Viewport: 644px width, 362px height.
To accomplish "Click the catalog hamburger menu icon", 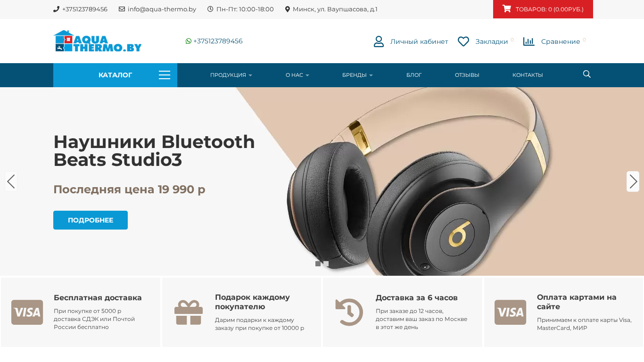I will point(165,75).
